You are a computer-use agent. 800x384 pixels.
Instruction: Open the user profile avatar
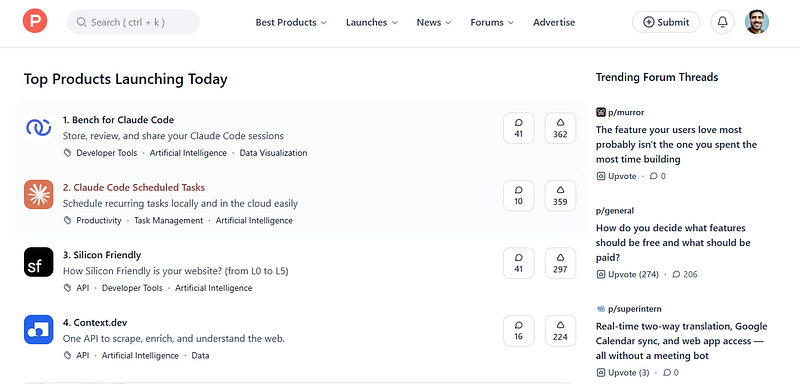point(757,22)
